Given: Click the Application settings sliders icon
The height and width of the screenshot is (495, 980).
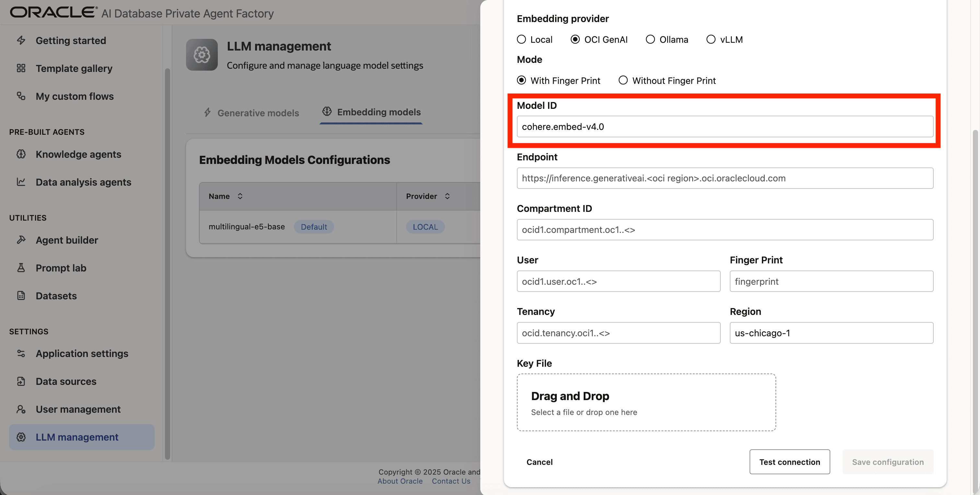Looking at the screenshot, I should (x=21, y=353).
